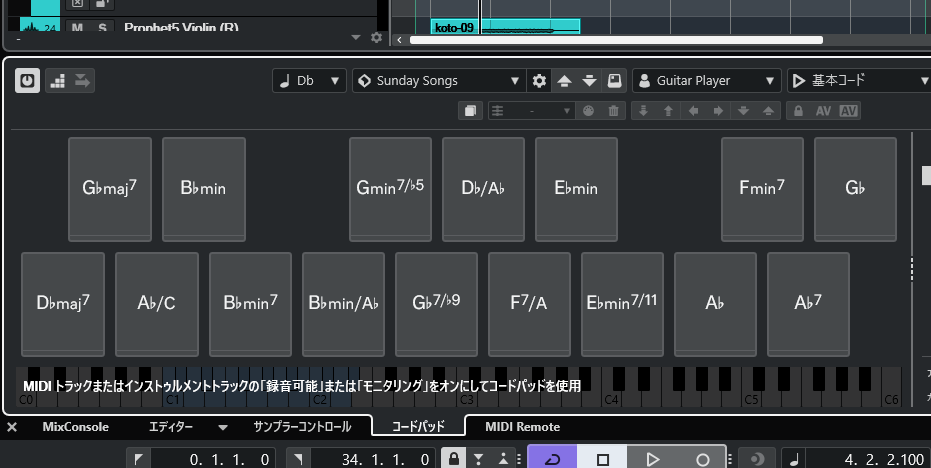
Task: Activate the cycle loop button in transport
Action: coord(552,459)
